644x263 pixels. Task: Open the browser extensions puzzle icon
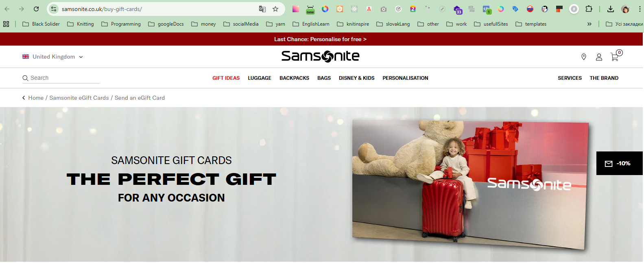pyautogui.click(x=589, y=9)
